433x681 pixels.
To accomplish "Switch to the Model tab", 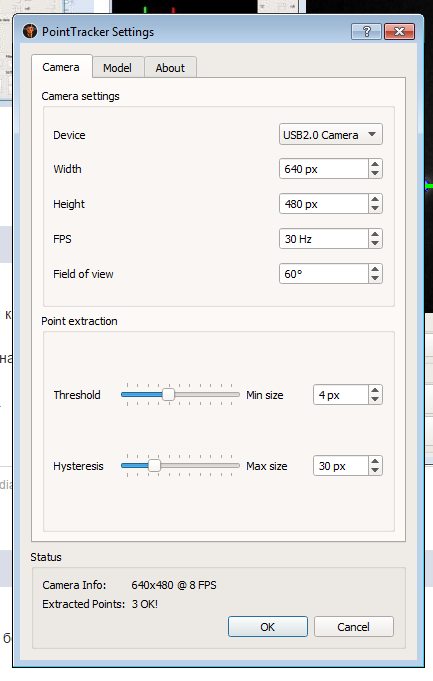I will pos(117,68).
